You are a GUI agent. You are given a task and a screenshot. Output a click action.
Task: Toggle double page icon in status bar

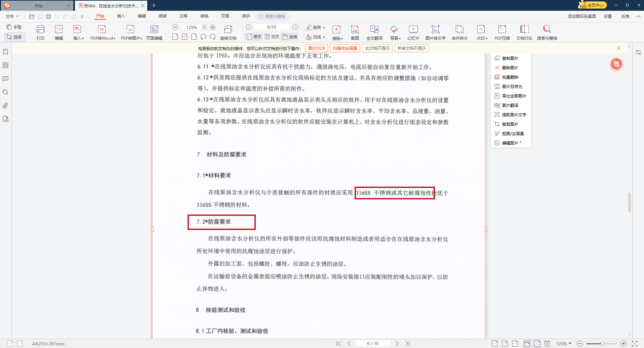[547, 344]
